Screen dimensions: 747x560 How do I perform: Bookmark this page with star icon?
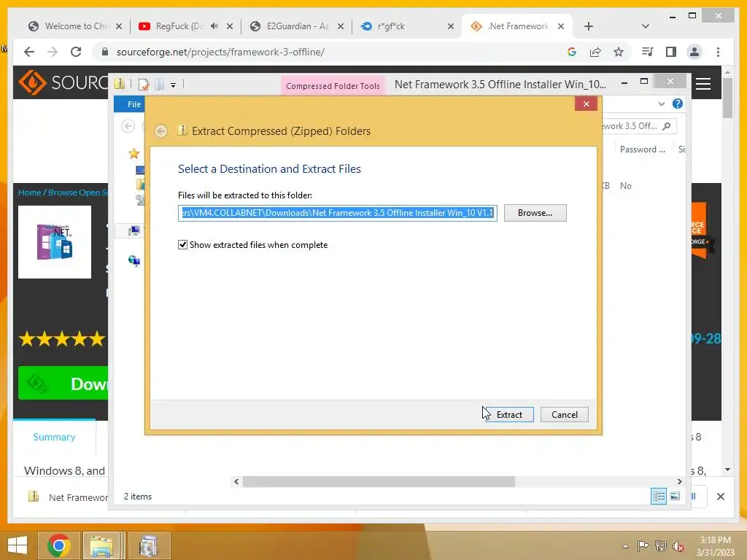(619, 52)
